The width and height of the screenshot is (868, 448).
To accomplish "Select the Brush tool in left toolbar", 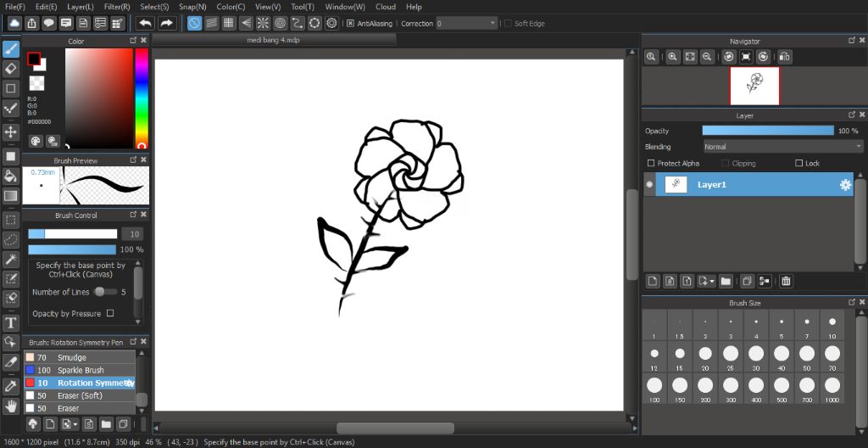I will 10,49.
